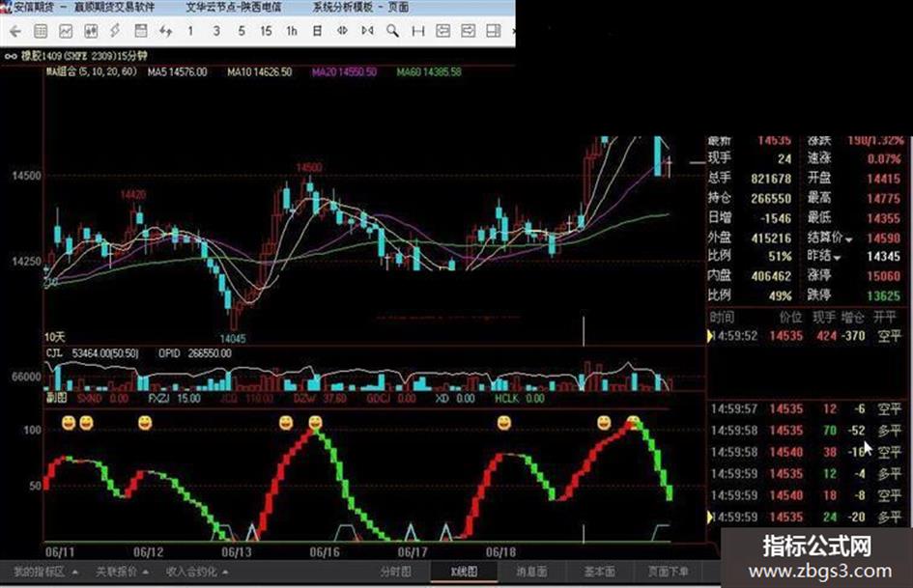Click the 06/13 date on the axis
This screenshot has height=588, width=913.
(236, 552)
